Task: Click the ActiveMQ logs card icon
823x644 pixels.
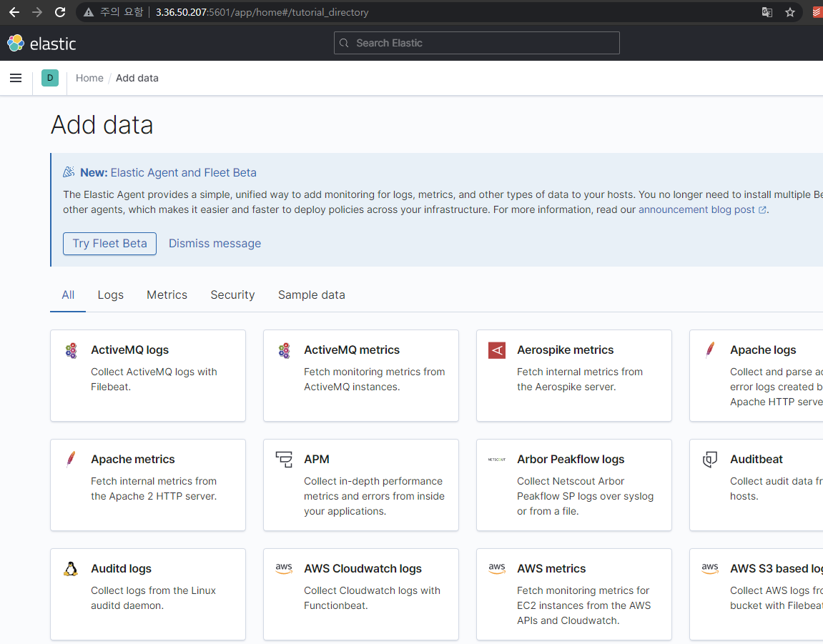Action: 71,350
